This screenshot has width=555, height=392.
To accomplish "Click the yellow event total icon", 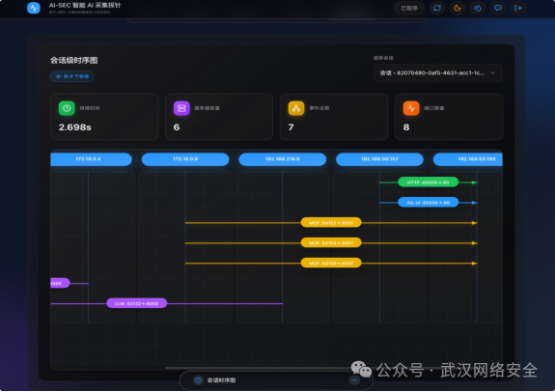I will pyautogui.click(x=296, y=108).
